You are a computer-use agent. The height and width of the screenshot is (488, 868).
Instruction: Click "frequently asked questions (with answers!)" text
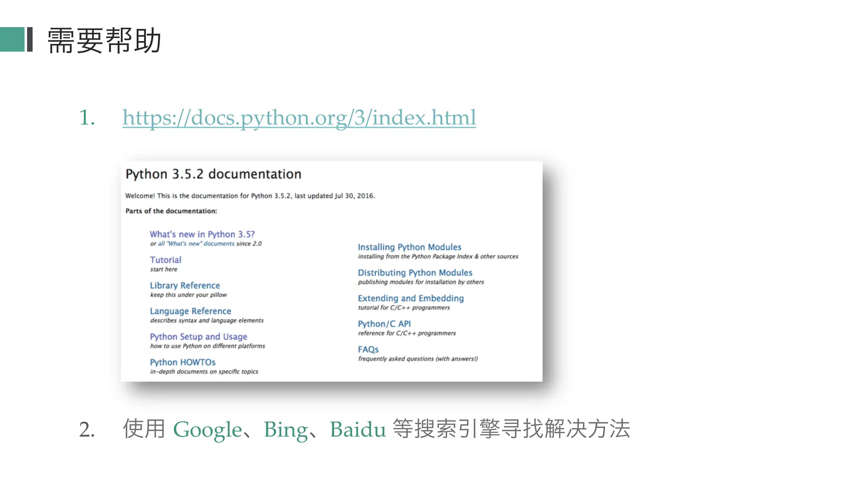click(x=418, y=359)
